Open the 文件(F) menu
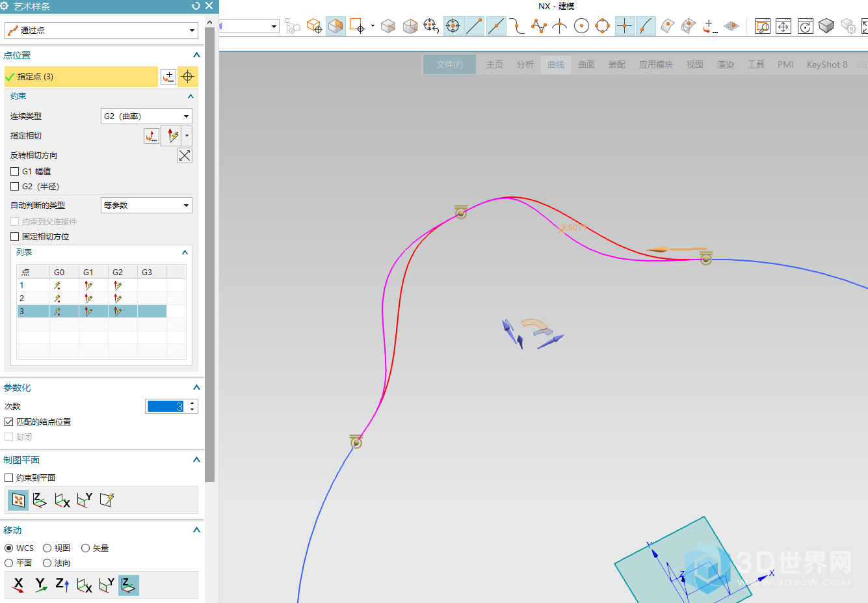868x603 pixels. pos(449,64)
